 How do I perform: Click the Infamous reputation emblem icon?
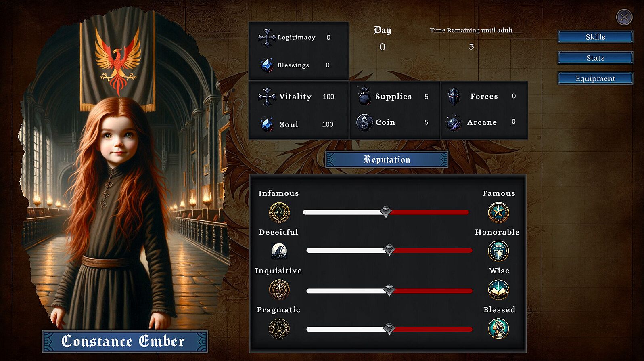coord(279,212)
